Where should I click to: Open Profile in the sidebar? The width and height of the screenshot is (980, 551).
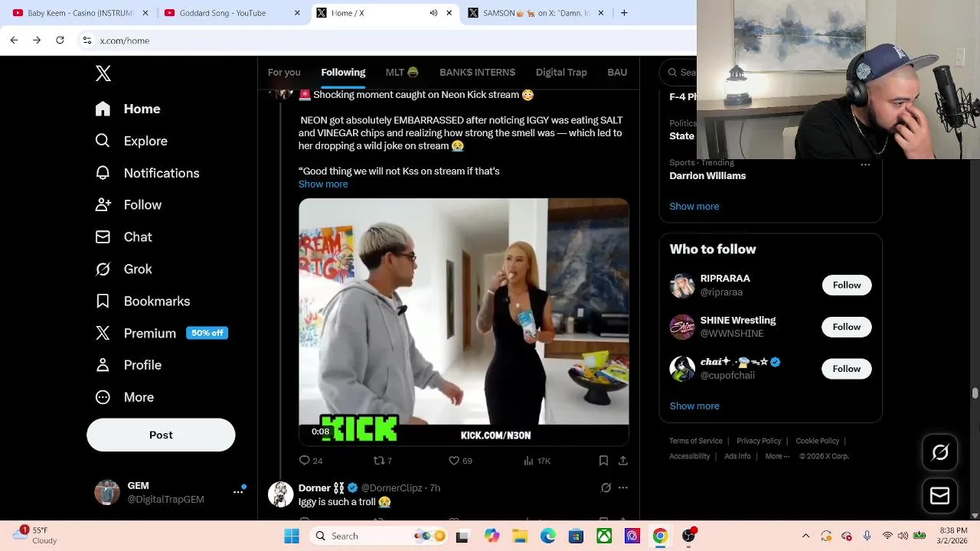(128, 365)
